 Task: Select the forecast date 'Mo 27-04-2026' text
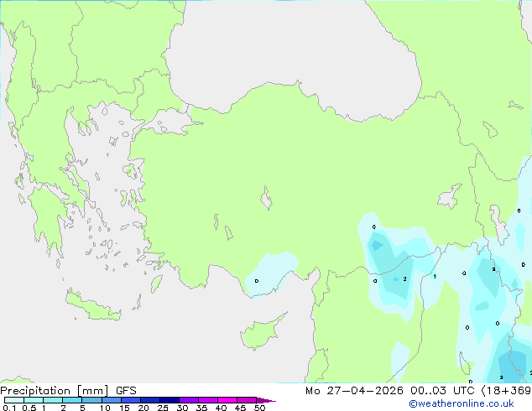point(355,391)
